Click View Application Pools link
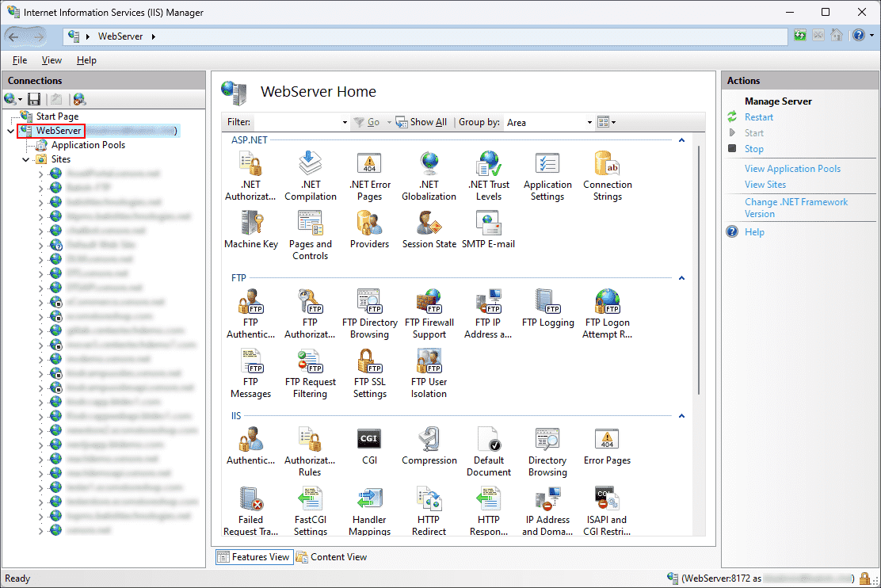The width and height of the screenshot is (881, 588). [x=792, y=169]
